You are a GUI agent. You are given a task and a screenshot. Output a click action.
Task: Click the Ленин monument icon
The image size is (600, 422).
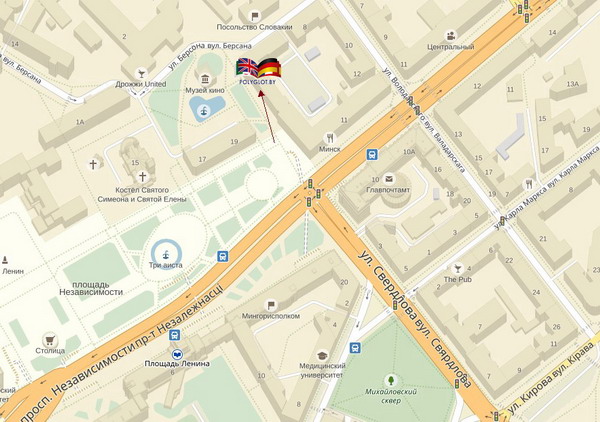pos(5,260)
